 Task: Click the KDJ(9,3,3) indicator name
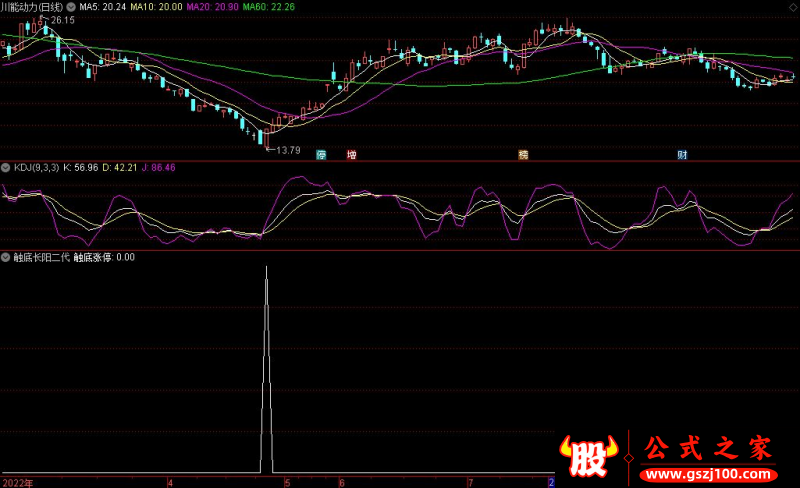tap(35, 167)
